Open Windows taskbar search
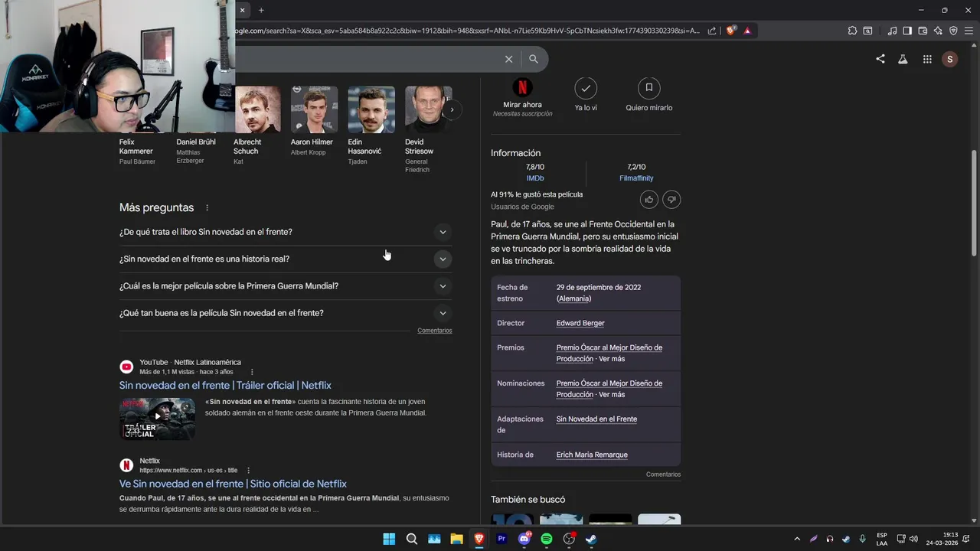This screenshot has height=551, width=980. (x=412, y=539)
